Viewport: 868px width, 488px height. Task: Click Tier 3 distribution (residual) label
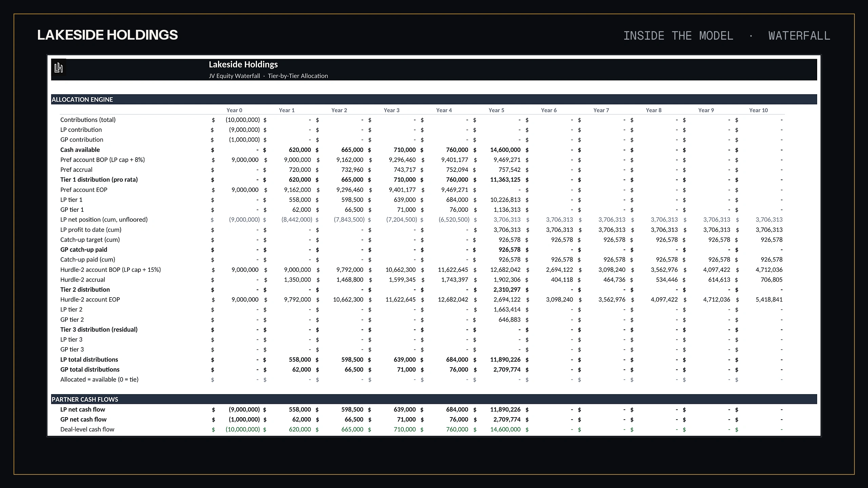point(99,329)
